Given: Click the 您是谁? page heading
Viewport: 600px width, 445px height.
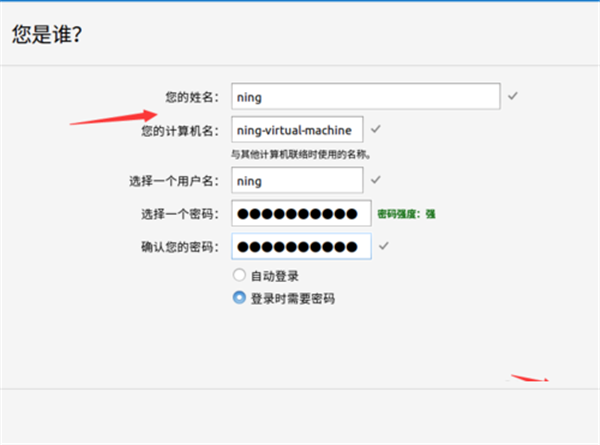Looking at the screenshot, I should coord(47,34).
